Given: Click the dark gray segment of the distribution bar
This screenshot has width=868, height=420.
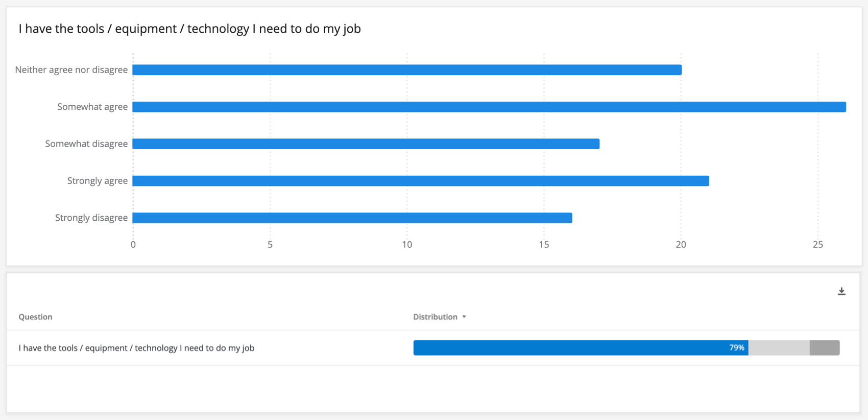Looking at the screenshot, I should [x=823, y=347].
